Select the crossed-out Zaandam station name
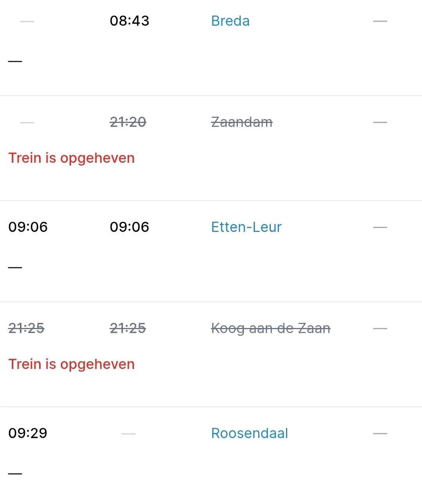The width and height of the screenshot is (422, 504). (x=241, y=122)
